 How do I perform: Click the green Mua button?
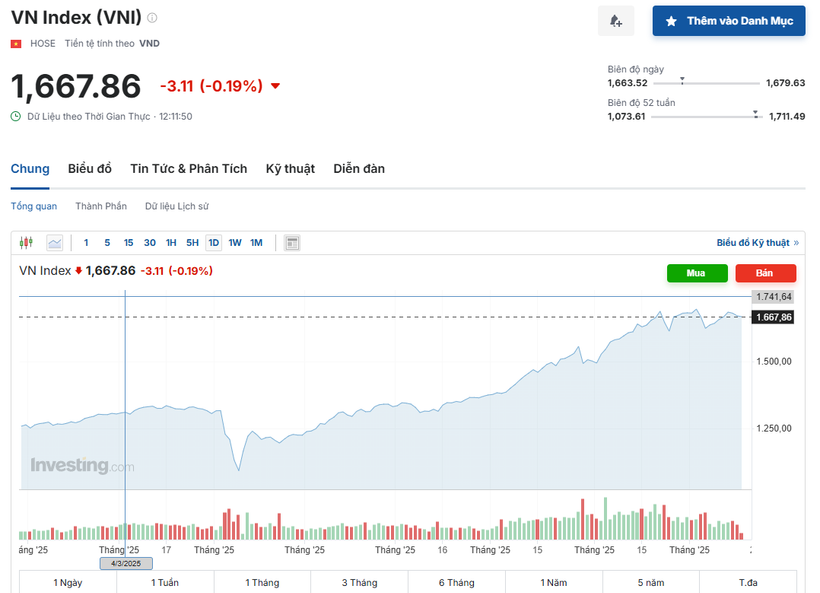tap(697, 273)
